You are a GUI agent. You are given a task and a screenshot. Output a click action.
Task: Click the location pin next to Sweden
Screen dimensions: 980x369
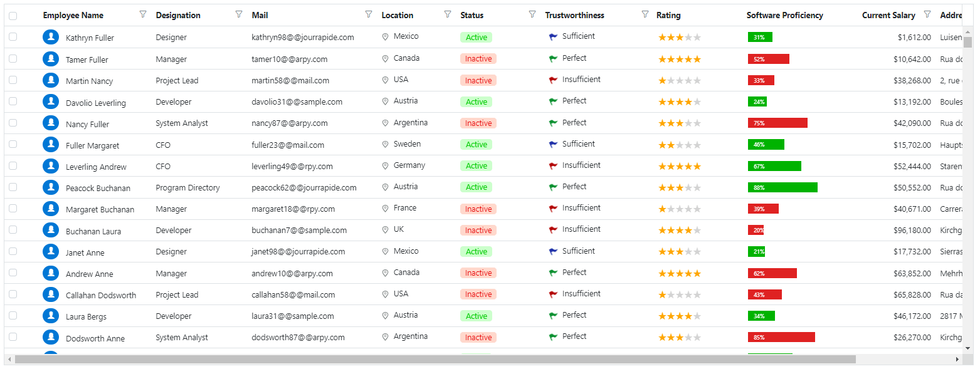coord(385,145)
